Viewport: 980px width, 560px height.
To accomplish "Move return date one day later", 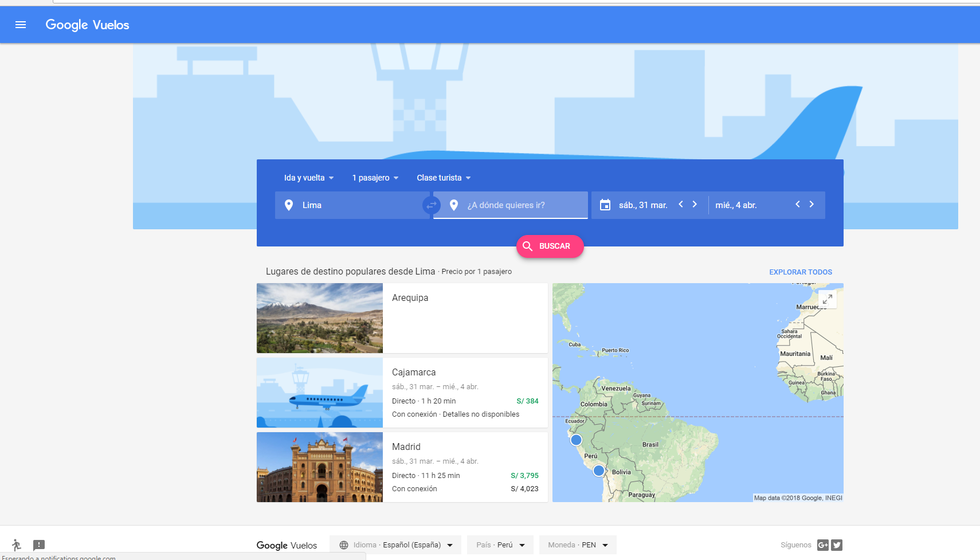I will coord(812,204).
